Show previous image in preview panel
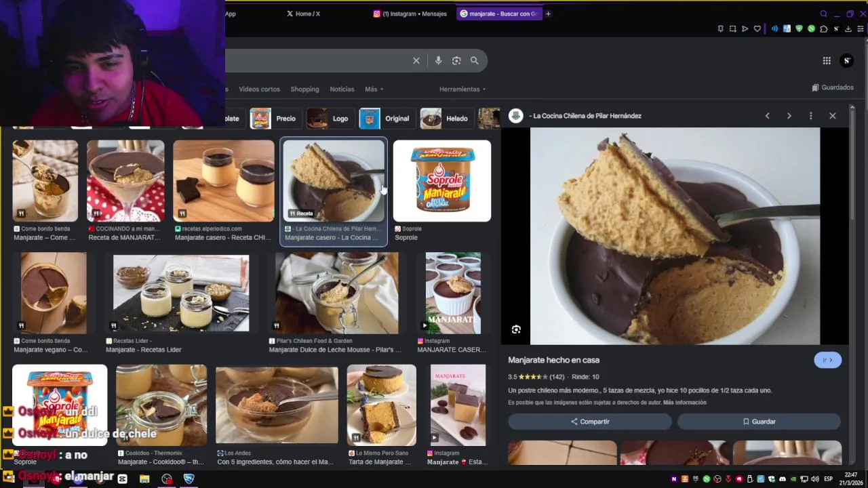Viewport: 868px width, 488px height. pos(768,116)
